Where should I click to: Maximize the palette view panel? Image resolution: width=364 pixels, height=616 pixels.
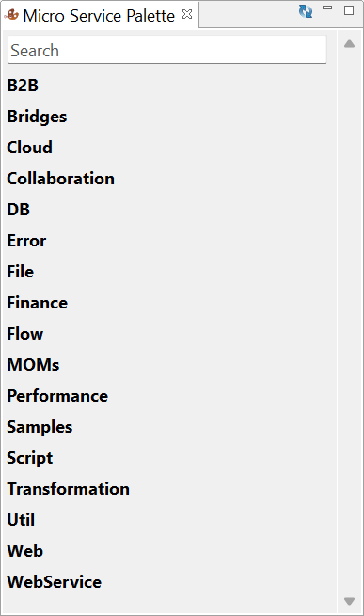pyautogui.click(x=349, y=10)
